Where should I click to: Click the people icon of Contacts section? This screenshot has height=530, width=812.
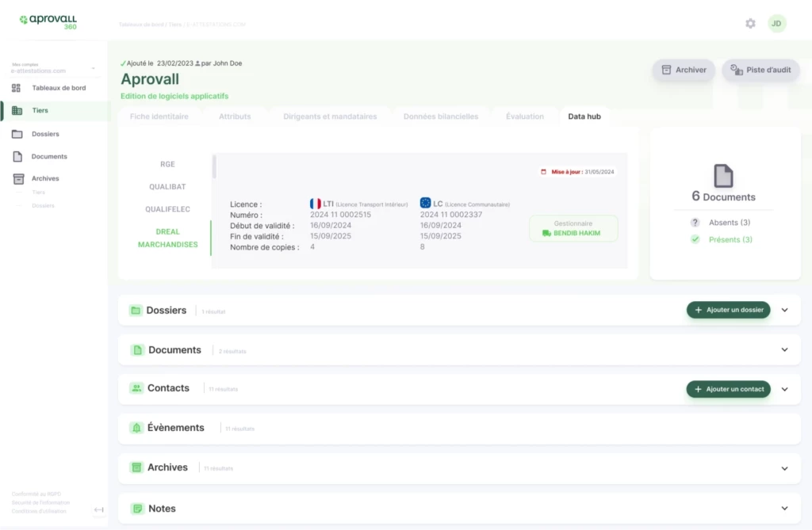136,388
